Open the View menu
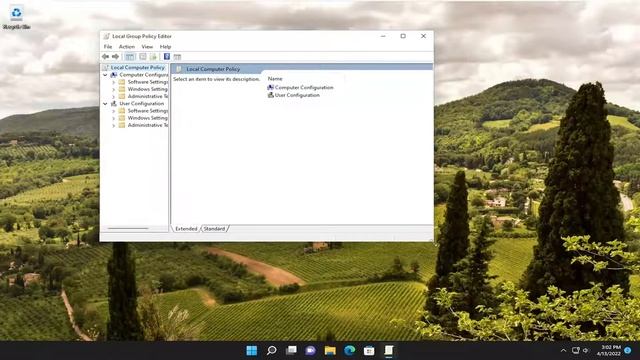 pyautogui.click(x=147, y=47)
